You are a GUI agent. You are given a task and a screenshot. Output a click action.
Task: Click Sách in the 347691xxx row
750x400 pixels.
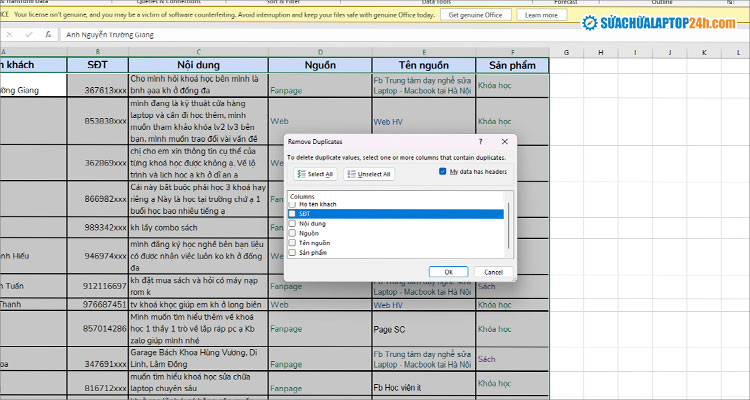point(512,359)
